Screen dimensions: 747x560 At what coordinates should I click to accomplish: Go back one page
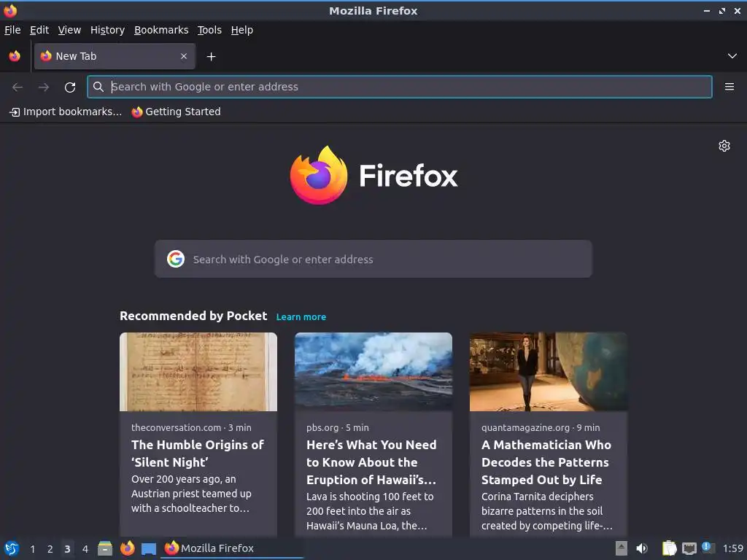coord(18,87)
